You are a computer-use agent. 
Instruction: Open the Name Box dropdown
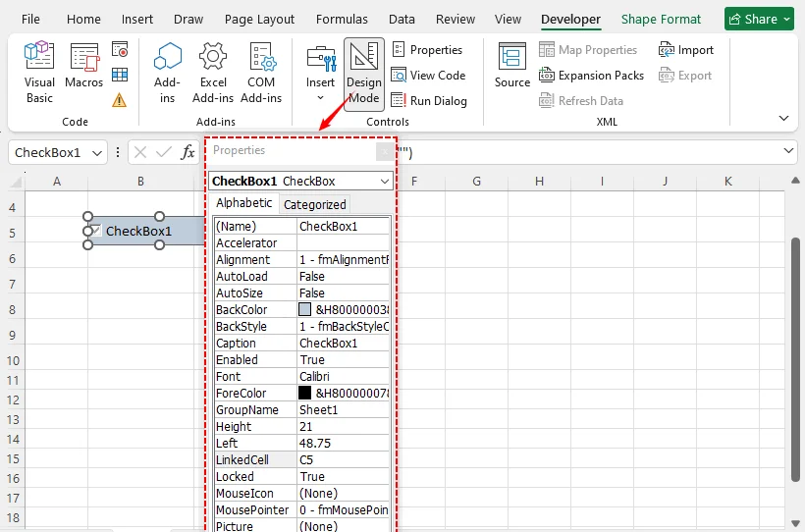pyautogui.click(x=97, y=153)
